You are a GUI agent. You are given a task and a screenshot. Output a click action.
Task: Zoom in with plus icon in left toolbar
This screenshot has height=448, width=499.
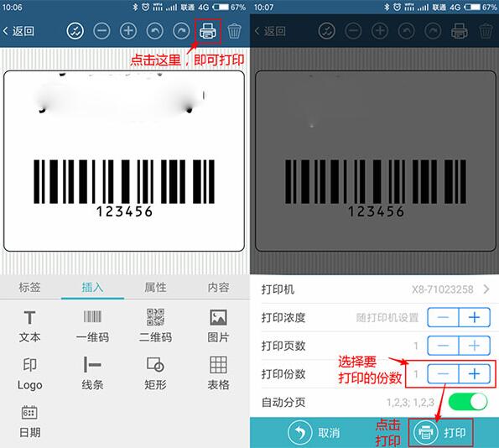(x=128, y=31)
